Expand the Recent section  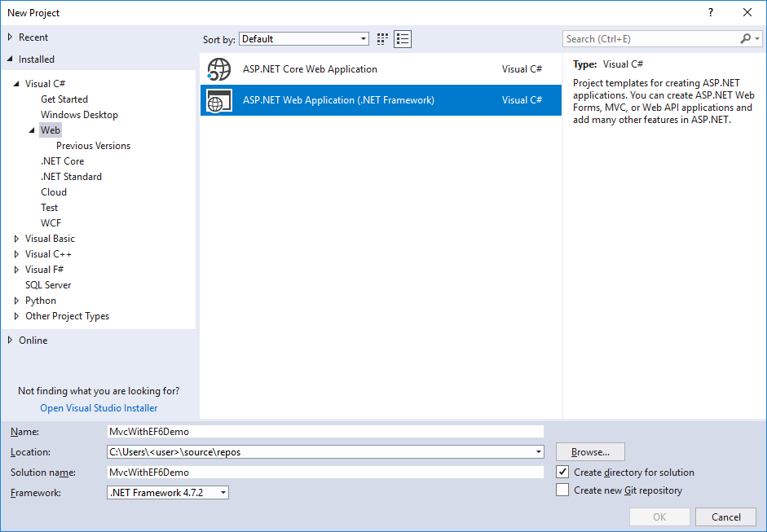tap(11, 37)
